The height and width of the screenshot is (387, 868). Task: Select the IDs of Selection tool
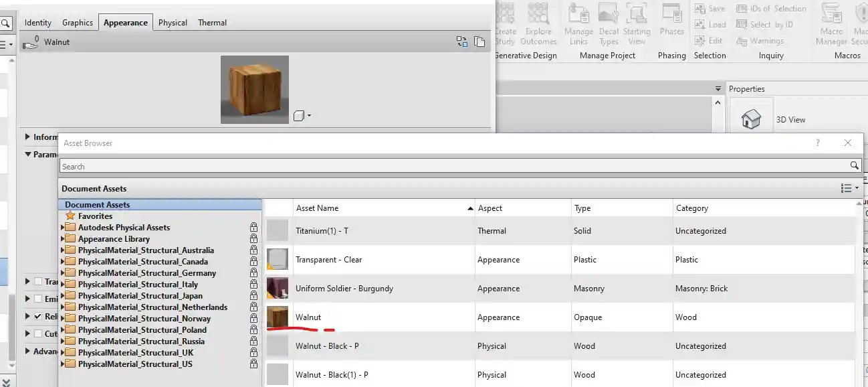771,8
